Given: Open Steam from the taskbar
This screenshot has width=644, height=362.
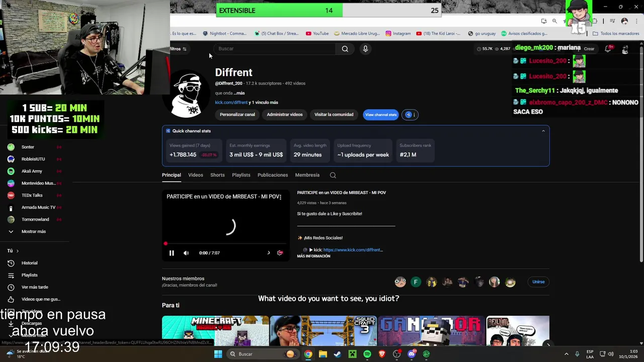Looking at the screenshot, I should 338,354.
